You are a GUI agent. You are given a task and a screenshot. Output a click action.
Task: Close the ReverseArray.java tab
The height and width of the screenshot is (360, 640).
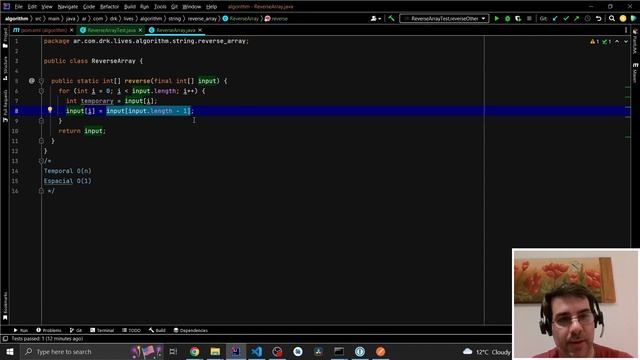tap(200, 30)
